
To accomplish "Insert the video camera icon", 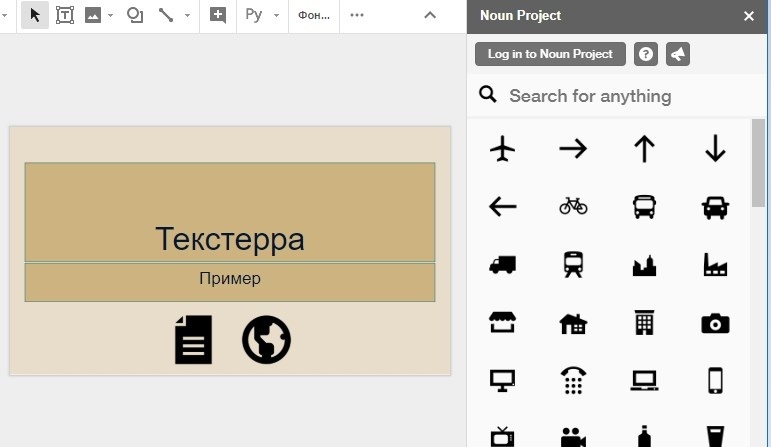I will (573, 437).
